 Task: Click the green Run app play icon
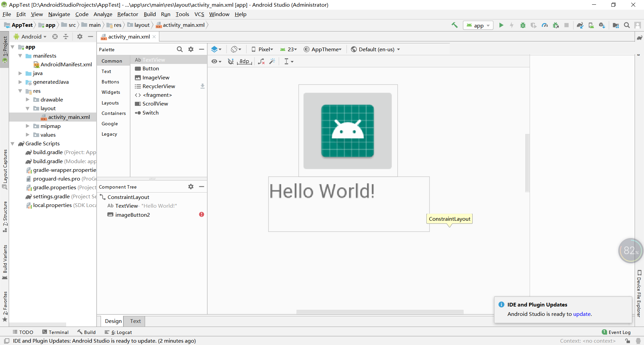pyautogui.click(x=501, y=25)
